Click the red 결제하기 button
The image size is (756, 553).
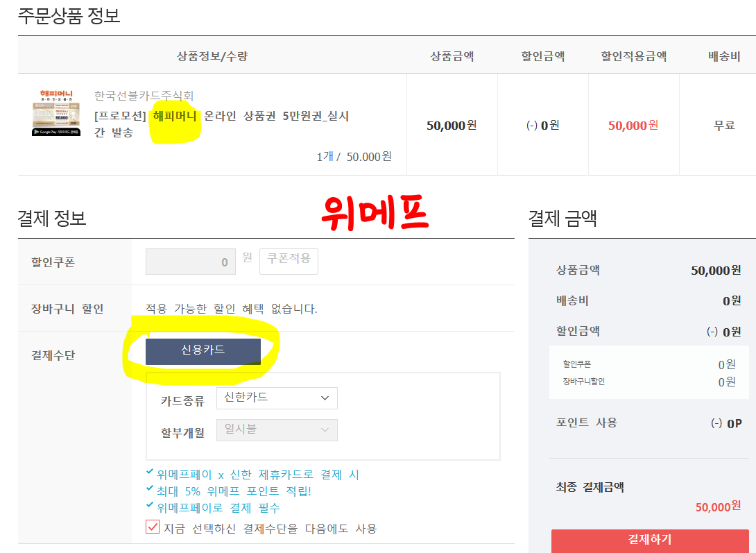click(650, 541)
